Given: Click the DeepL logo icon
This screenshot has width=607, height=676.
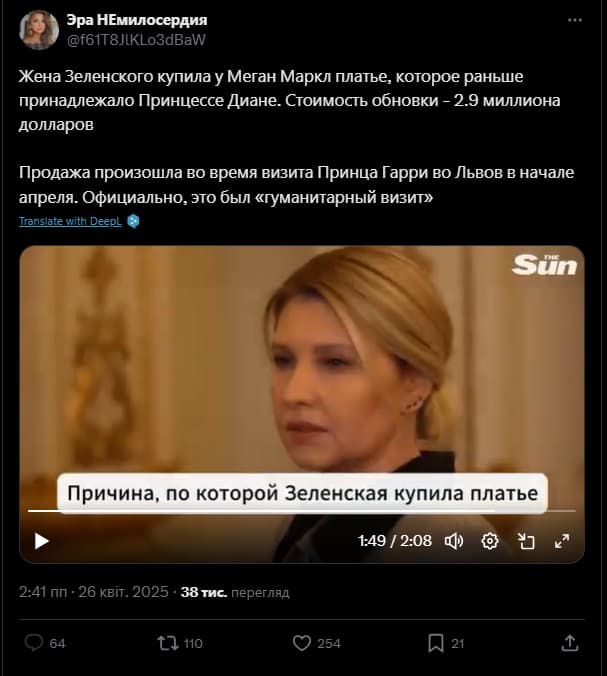Looking at the screenshot, I should pos(133,221).
